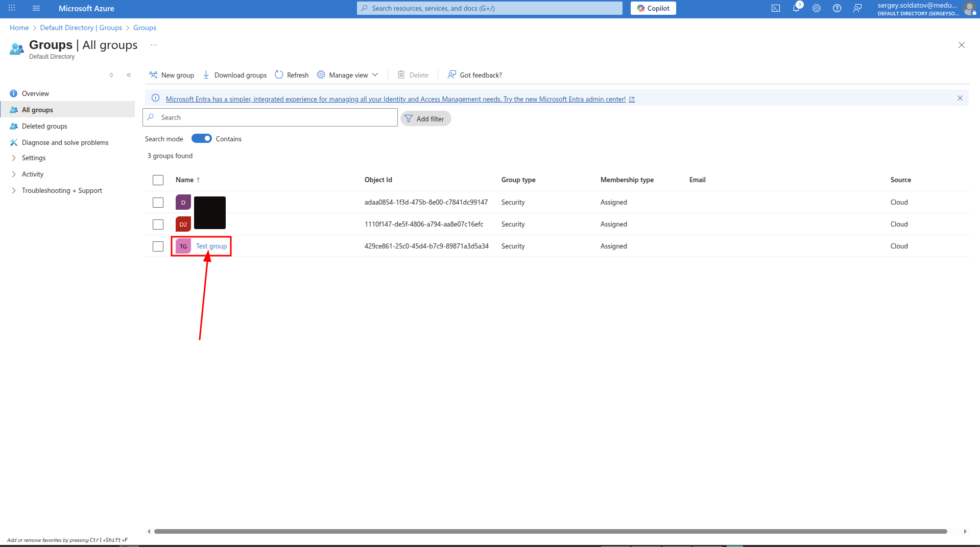Open the Manage view dropdown
The width and height of the screenshot is (980, 547).
(348, 75)
